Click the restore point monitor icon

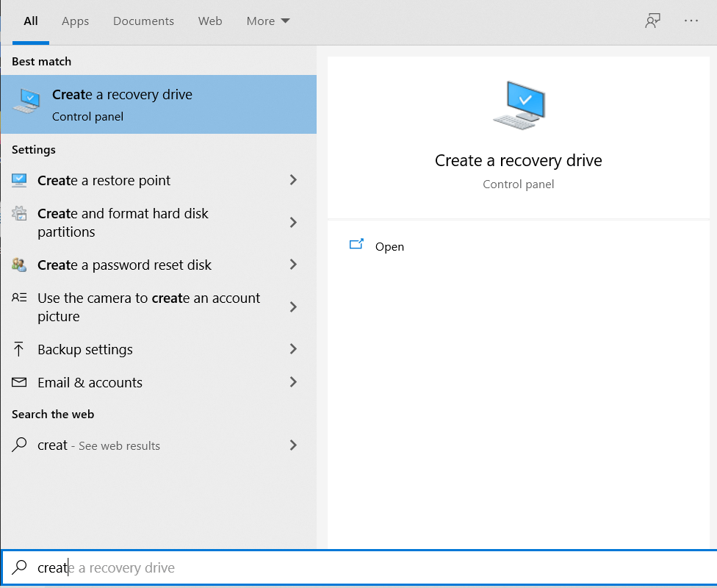click(x=20, y=180)
